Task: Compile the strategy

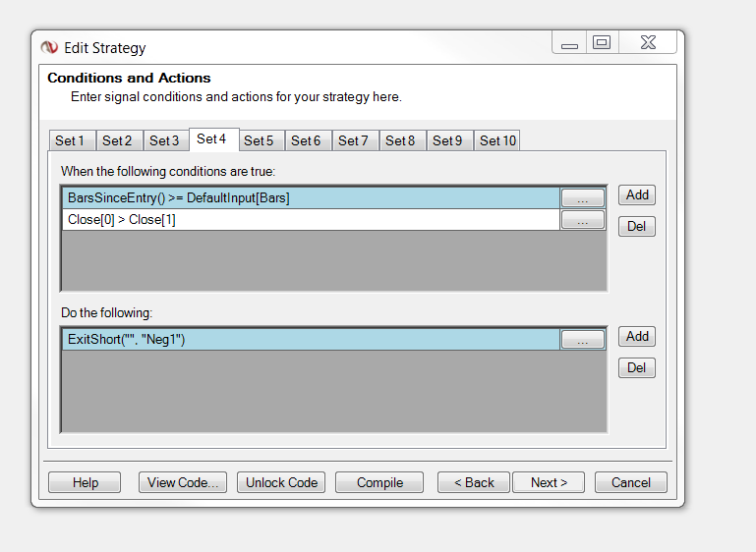Action: coord(379,482)
